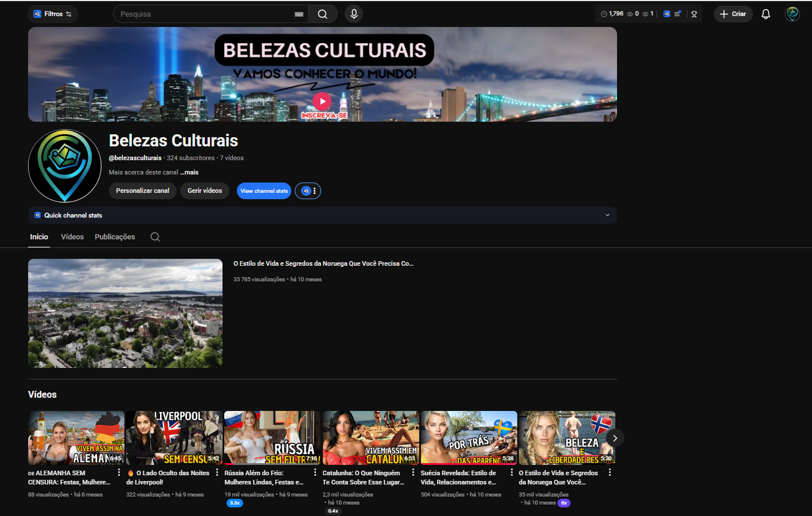Screen dimensions: 812x516
Task: Click '35 785 visualizações' on featured video
Action: point(259,280)
